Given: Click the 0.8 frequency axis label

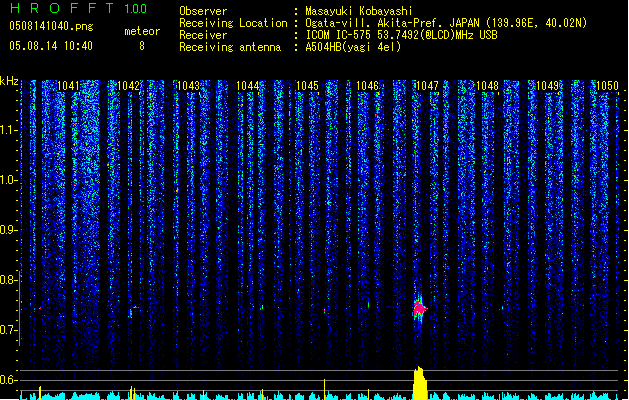Looking at the screenshot, I should (x=8, y=280).
